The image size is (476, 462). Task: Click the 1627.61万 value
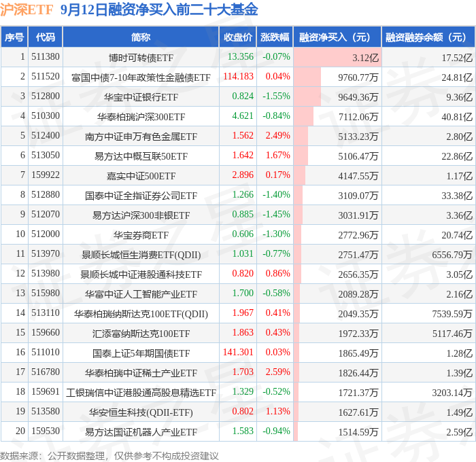pos(358,412)
